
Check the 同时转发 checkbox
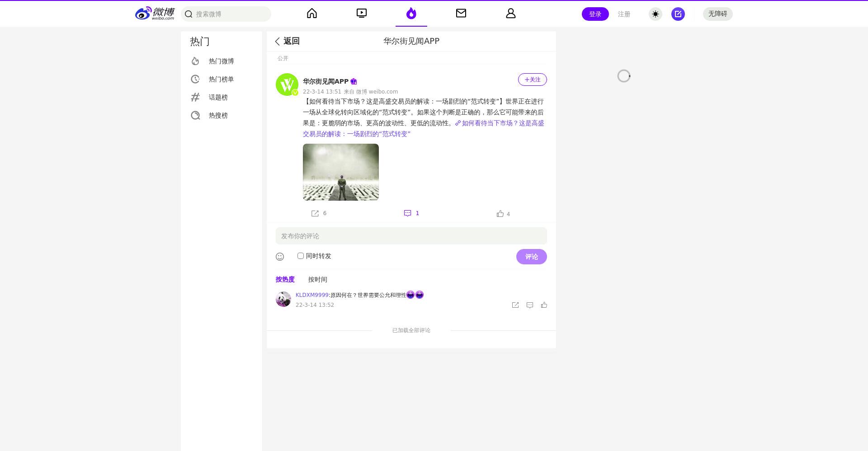(x=301, y=256)
